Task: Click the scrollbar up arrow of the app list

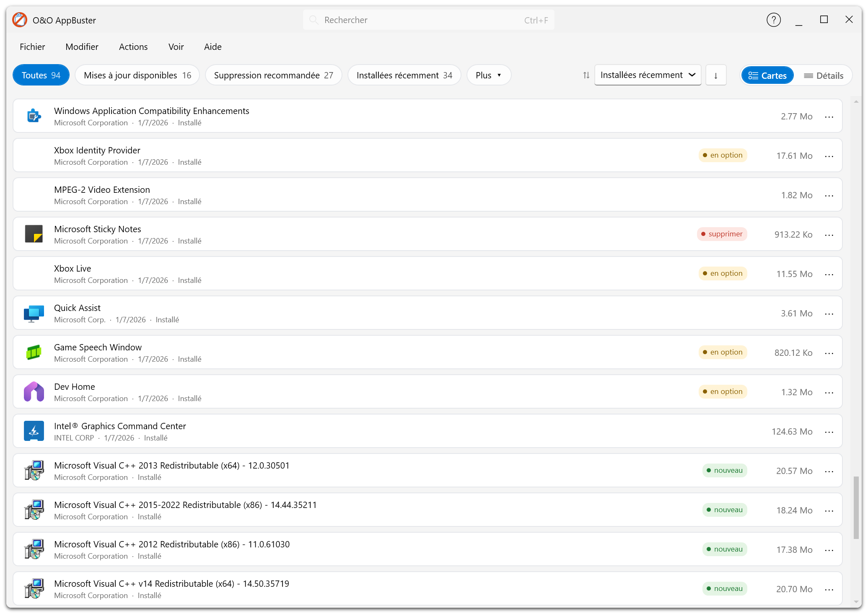Action: pyautogui.click(x=856, y=102)
